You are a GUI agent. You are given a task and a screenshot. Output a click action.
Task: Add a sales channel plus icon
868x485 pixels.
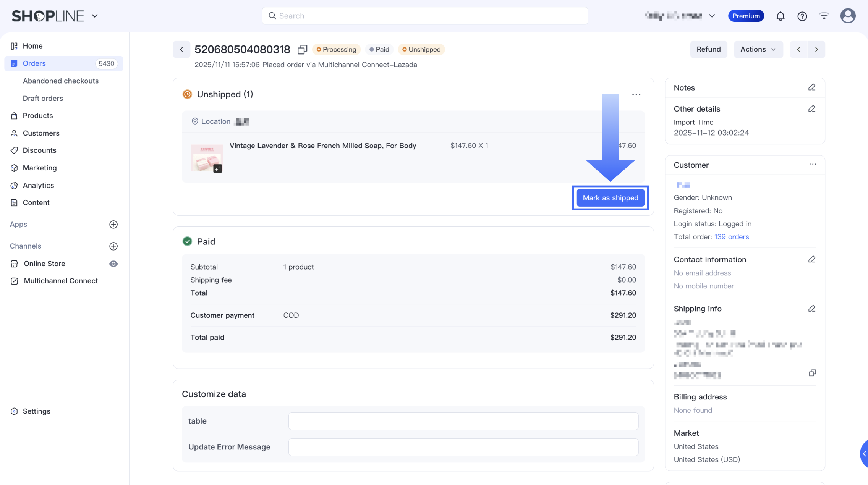click(x=113, y=246)
